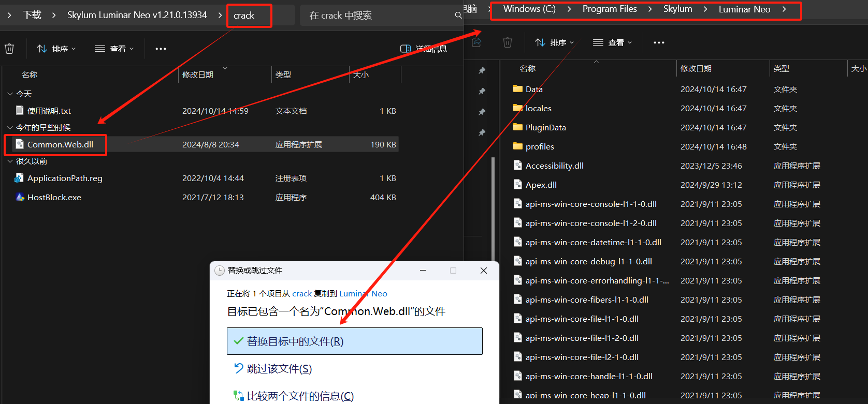
Task: Click the ApplicationPath.reg registry icon
Action: [x=20, y=178]
